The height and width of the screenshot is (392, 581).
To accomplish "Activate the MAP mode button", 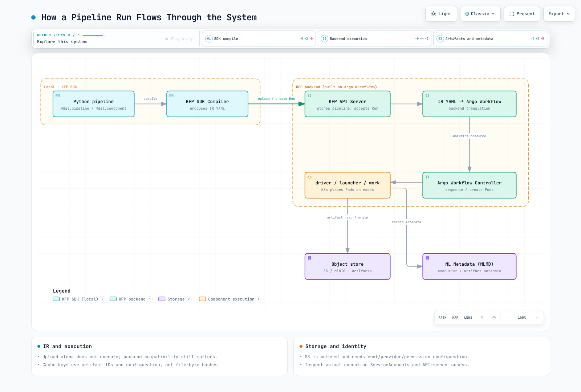I will [455, 318].
